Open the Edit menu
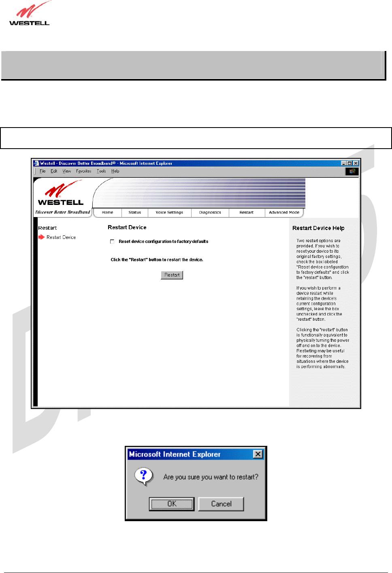The height and width of the screenshot is (573, 392). pos(54,171)
